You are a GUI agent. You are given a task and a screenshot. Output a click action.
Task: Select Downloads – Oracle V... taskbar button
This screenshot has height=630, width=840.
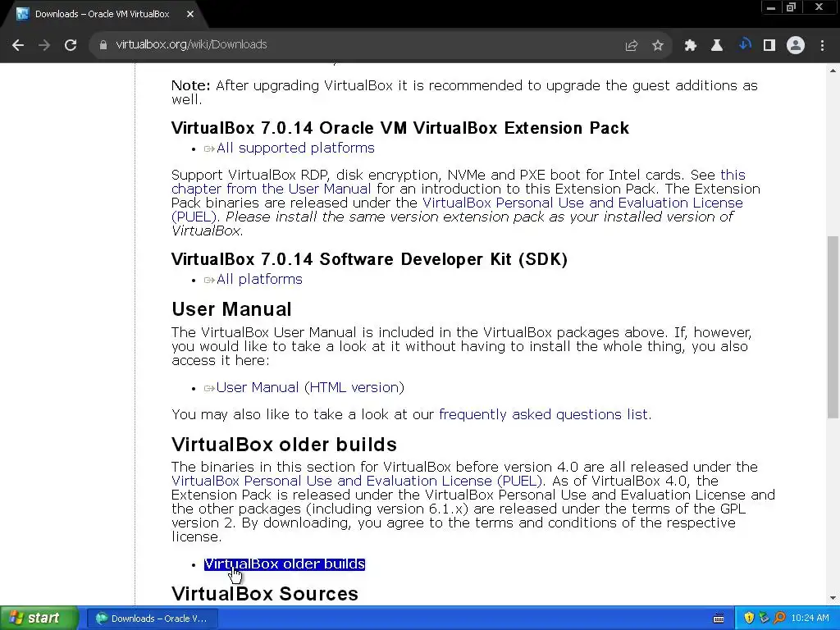152,619
